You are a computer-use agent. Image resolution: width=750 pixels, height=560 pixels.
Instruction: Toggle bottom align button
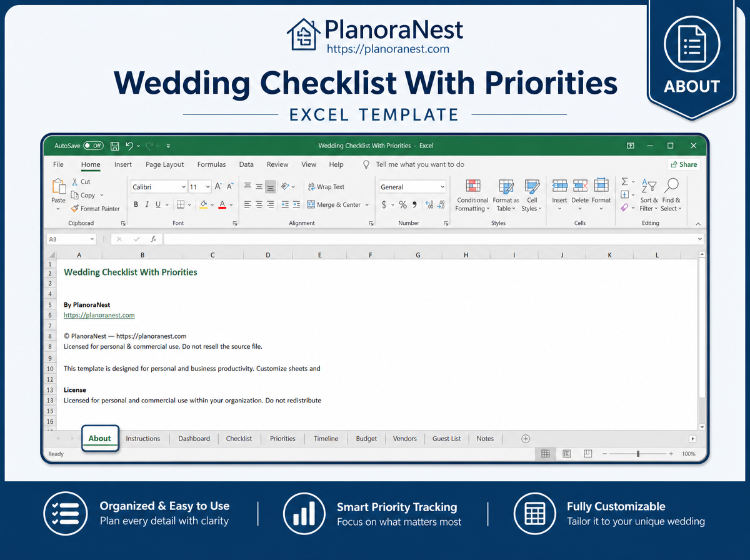[x=270, y=186]
